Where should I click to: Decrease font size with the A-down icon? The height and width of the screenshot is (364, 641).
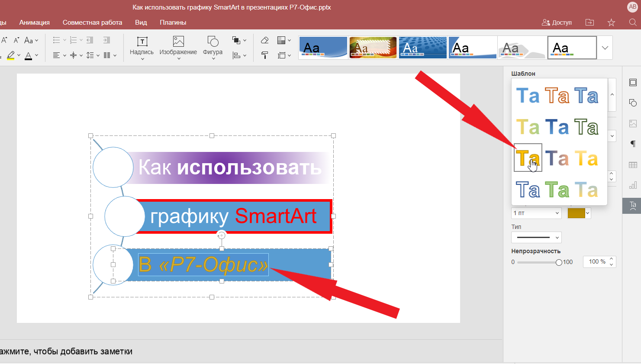16,40
